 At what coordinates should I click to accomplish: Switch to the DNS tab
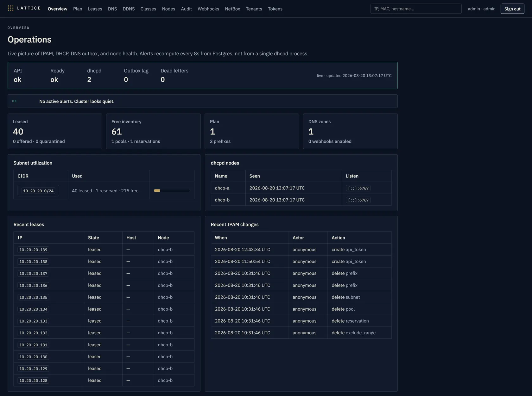(112, 9)
